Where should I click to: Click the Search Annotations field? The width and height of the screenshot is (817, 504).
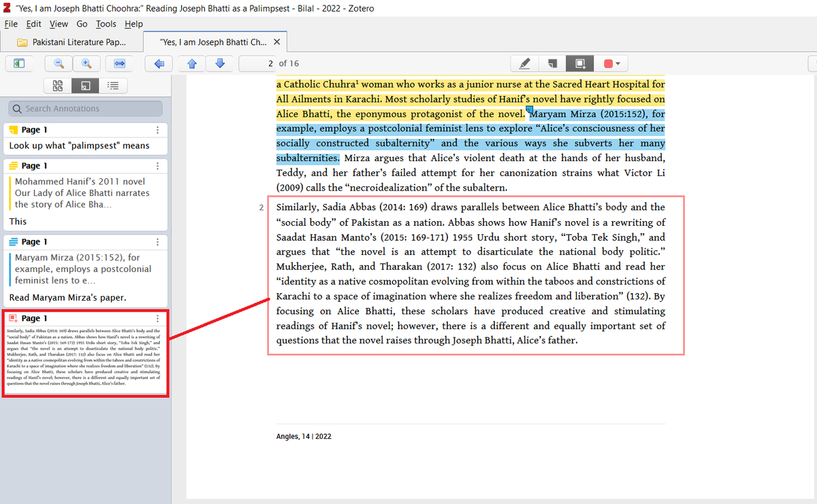[85, 108]
